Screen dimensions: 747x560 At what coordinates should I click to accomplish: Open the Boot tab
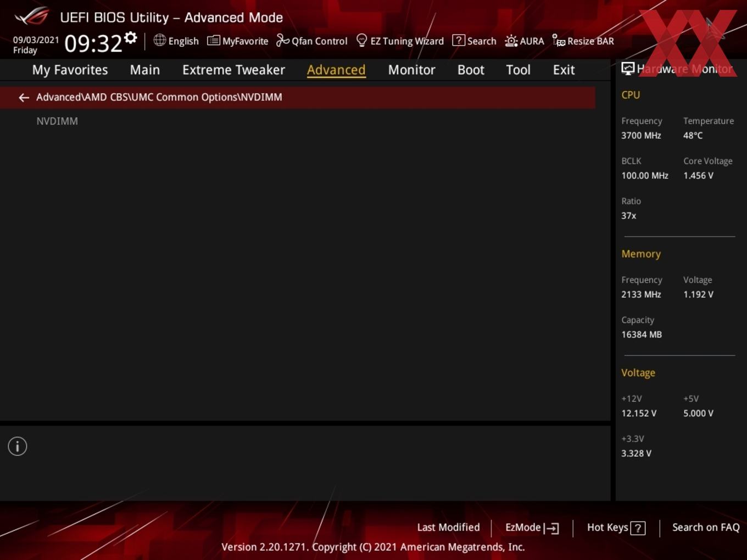(x=471, y=70)
